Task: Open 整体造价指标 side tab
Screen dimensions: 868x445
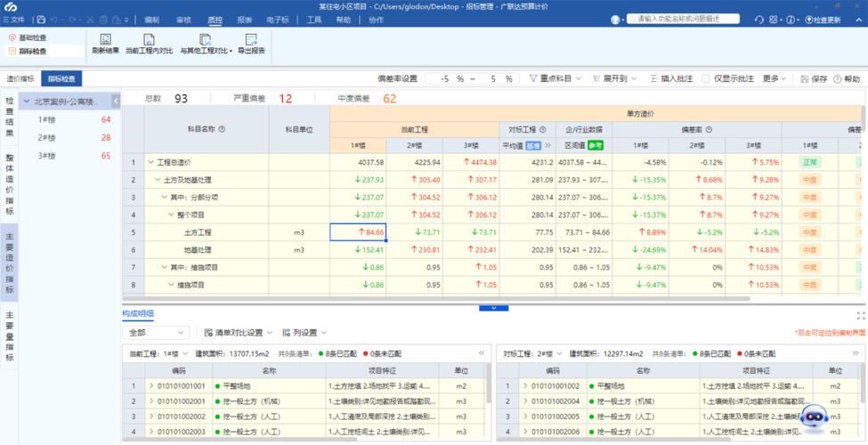Action: pos(10,183)
